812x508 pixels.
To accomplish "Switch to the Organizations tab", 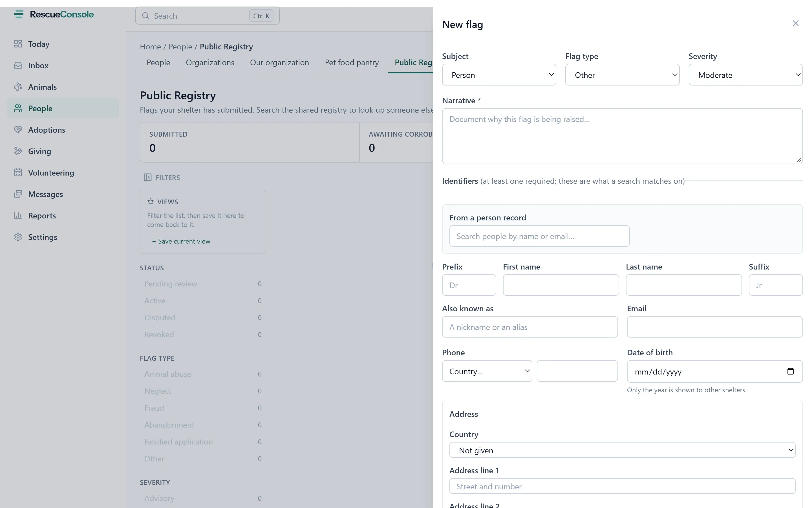I will (210, 62).
